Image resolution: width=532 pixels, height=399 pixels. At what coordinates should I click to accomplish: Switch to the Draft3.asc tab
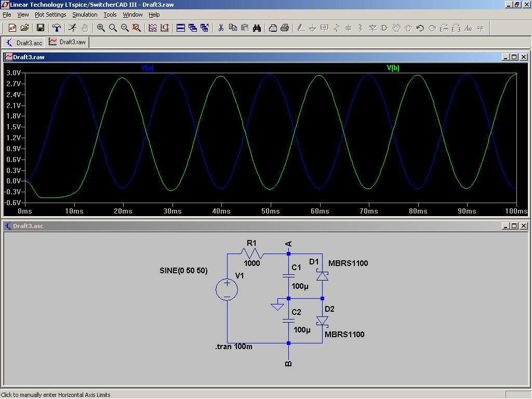pos(24,43)
